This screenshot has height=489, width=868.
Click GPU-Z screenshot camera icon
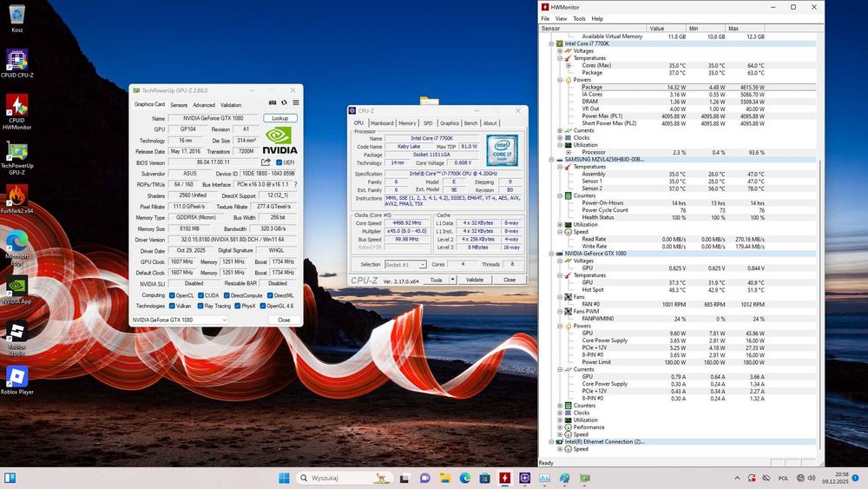[x=273, y=103]
